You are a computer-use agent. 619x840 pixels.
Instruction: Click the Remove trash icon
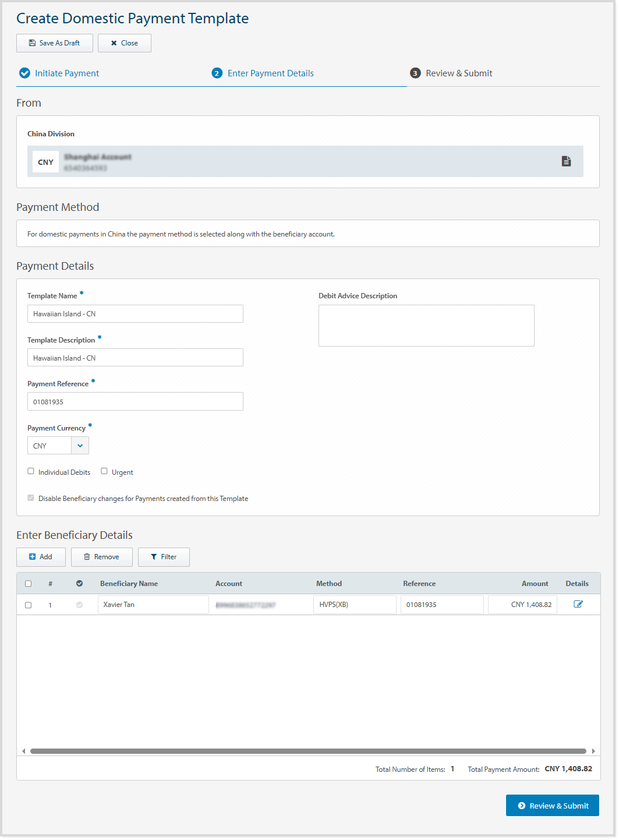[86, 557]
